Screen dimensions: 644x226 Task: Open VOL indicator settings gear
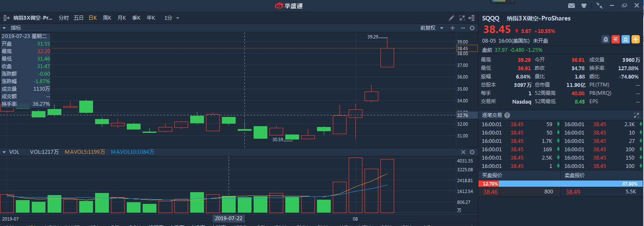click(x=472, y=152)
